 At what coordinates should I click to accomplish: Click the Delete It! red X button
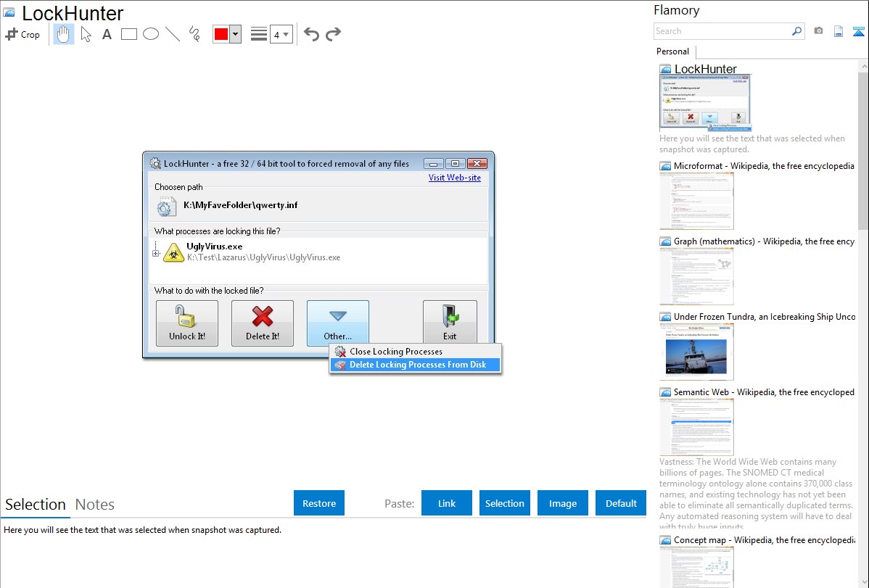tap(262, 323)
